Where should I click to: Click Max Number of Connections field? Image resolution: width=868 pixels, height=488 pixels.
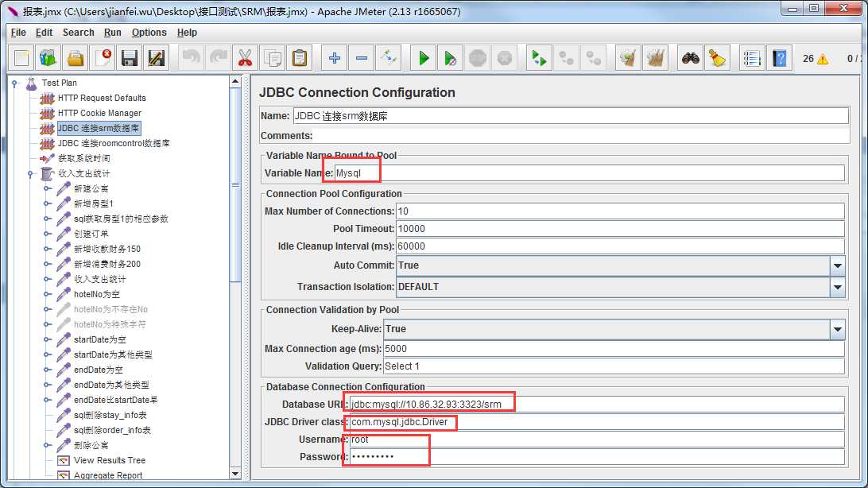[x=620, y=211]
